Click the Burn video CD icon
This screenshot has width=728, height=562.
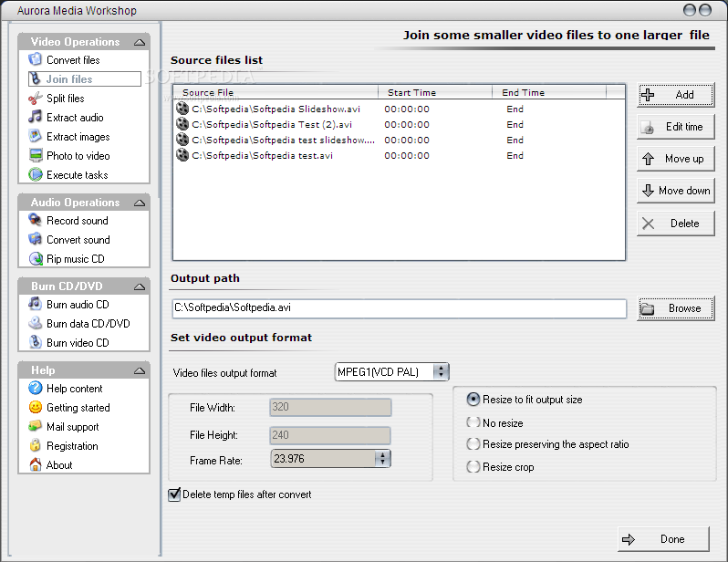click(36, 342)
